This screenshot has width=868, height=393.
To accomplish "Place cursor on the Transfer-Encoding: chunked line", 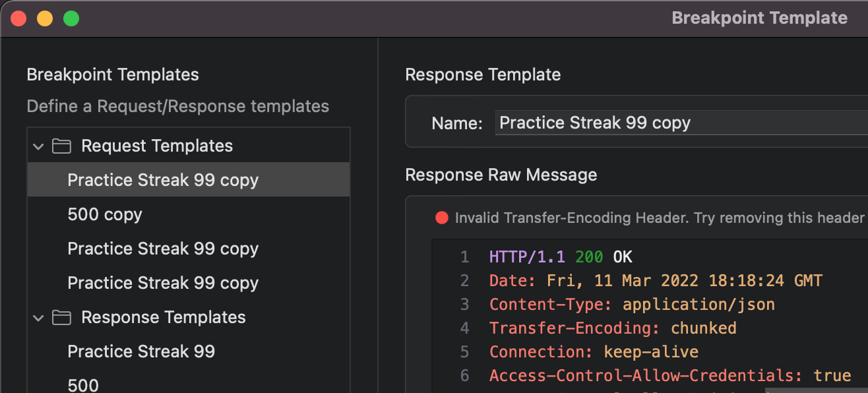I will coord(613,328).
